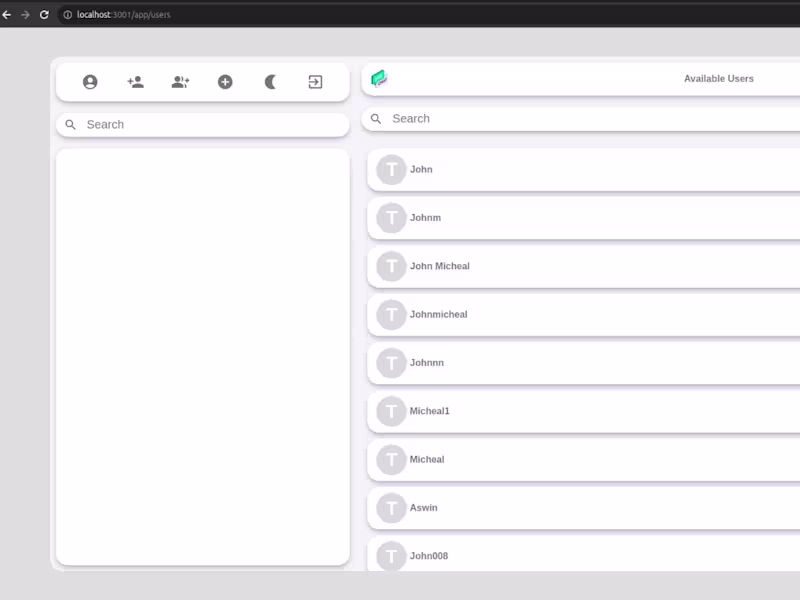Screen dimensions: 800x600
Task: Open the profile account icon
Action: (90, 82)
